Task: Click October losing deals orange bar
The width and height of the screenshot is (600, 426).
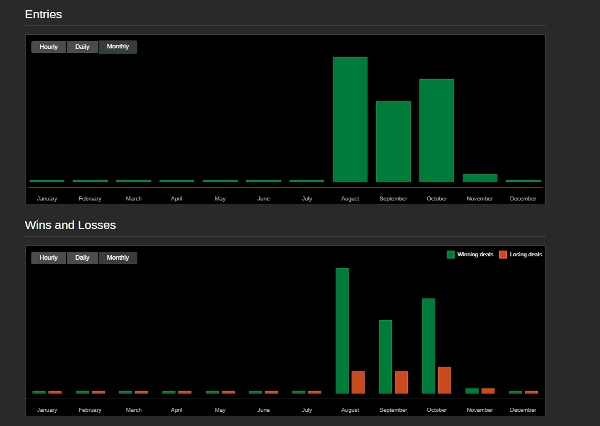Action: coord(444,380)
